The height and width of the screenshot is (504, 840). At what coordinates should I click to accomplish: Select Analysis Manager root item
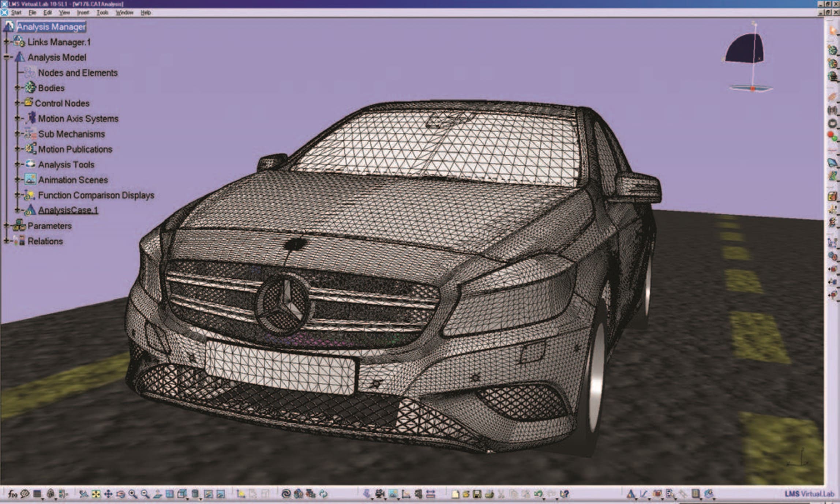pyautogui.click(x=51, y=27)
